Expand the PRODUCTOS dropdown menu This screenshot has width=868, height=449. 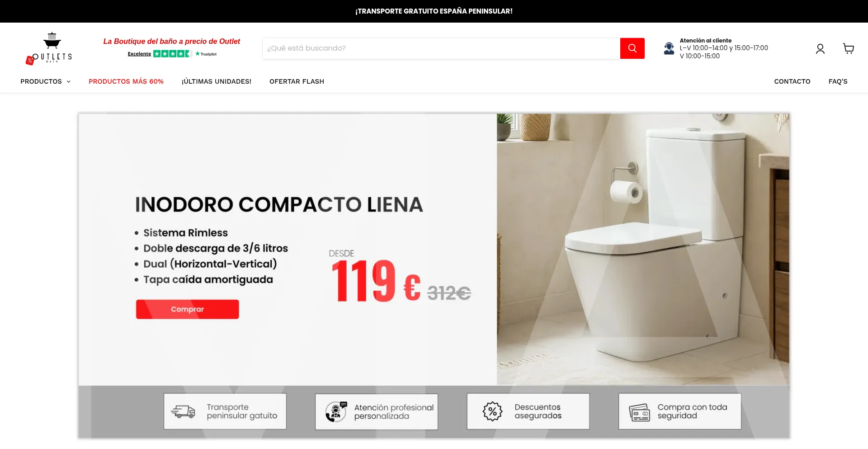45,81
